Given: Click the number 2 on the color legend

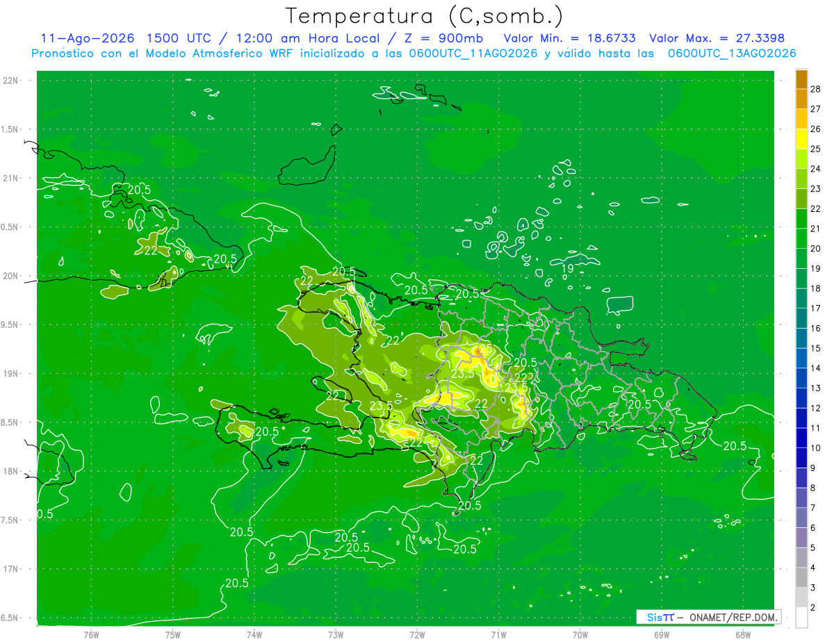Looking at the screenshot, I should 813,608.
